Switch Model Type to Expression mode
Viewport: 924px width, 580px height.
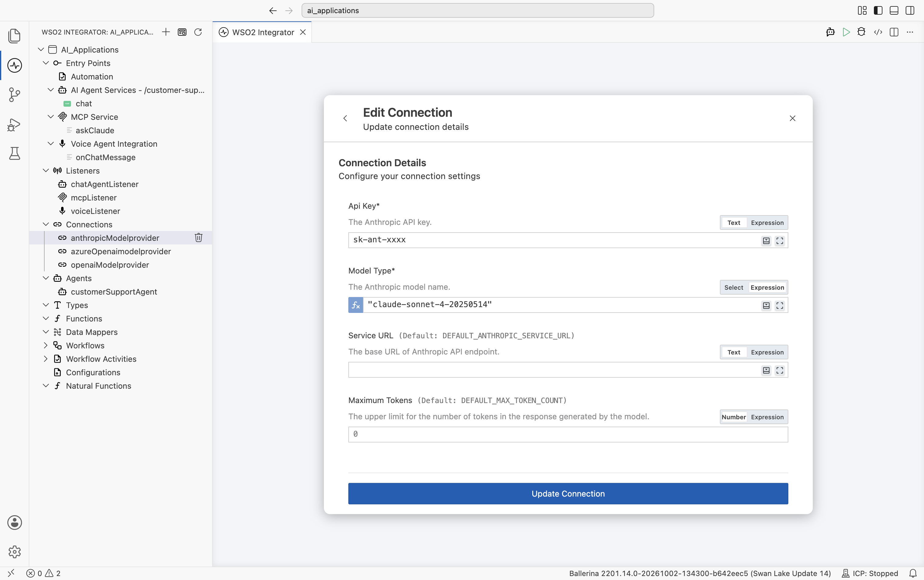(x=767, y=287)
